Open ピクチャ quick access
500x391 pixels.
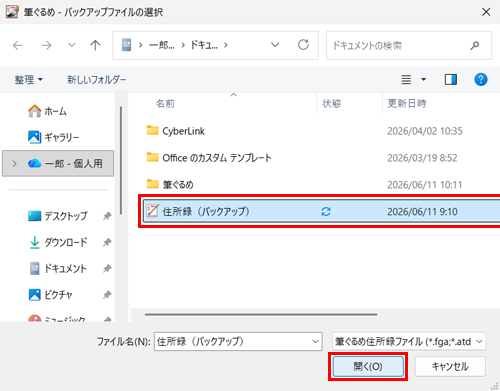point(50,295)
